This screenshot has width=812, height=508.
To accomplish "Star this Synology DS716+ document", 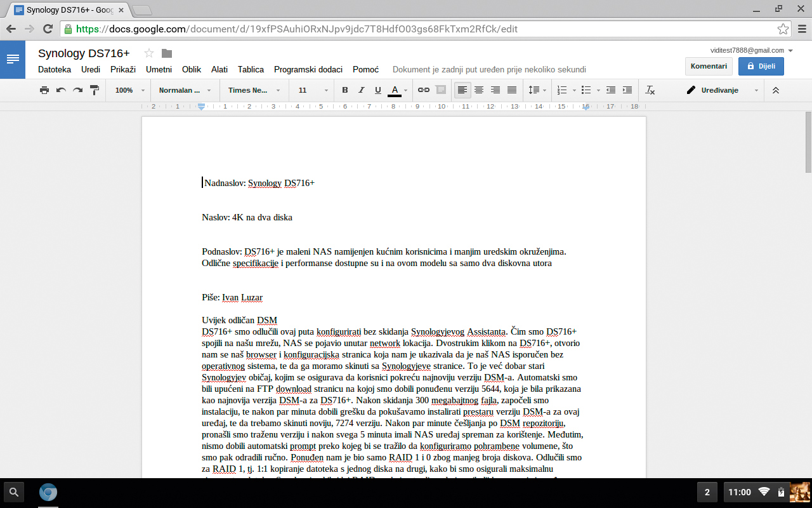I will click(x=149, y=53).
